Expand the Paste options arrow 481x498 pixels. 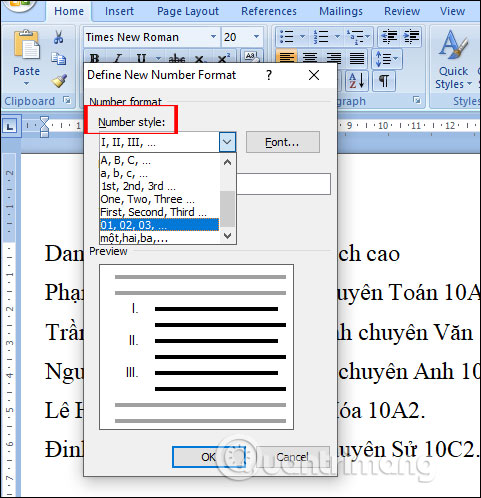coord(26,84)
